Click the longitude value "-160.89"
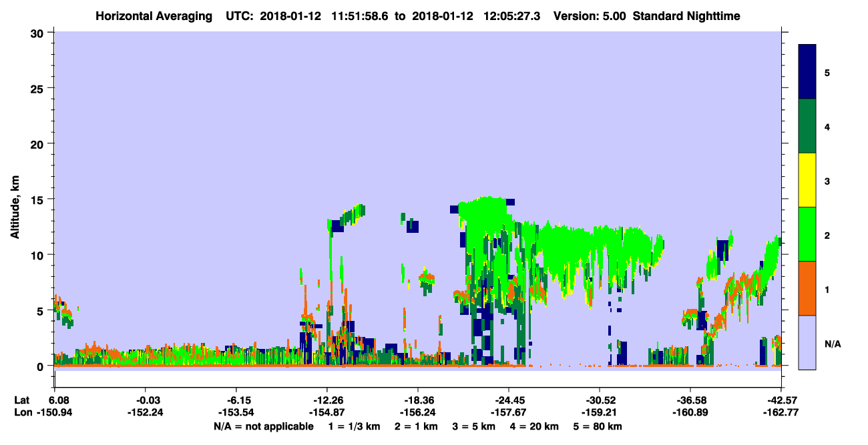Viewport: 868px width, 445px height. (690, 412)
